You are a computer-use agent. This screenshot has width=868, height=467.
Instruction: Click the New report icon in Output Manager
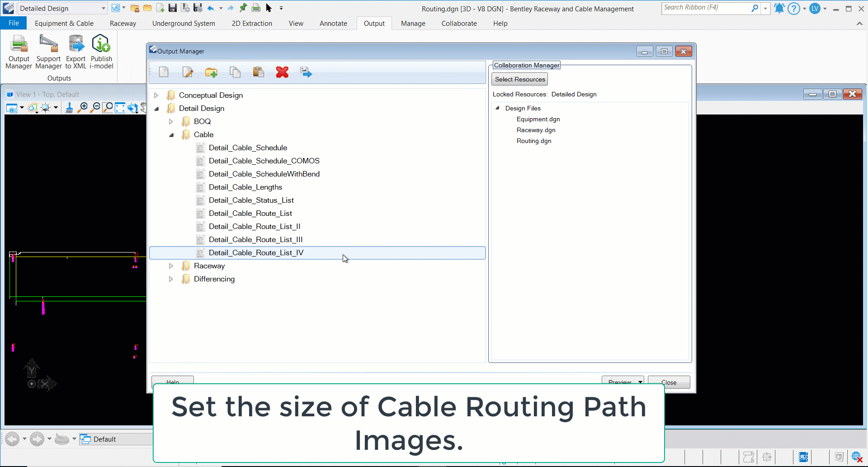pyautogui.click(x=164, y=72)
